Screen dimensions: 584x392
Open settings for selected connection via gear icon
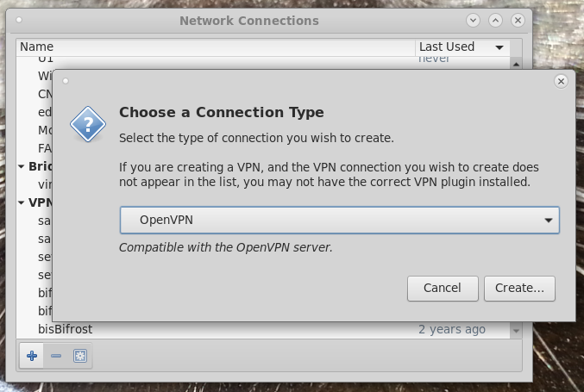tap(80, 356)
